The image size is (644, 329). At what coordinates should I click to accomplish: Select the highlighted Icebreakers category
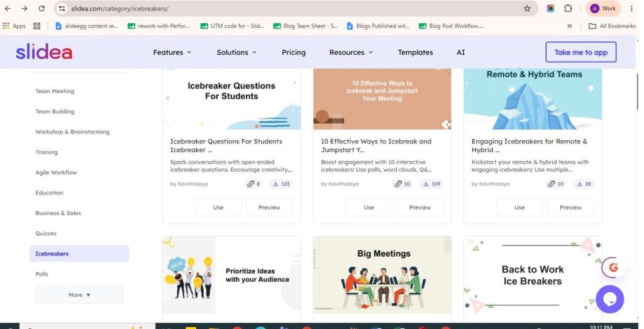(x=79, y=254)
